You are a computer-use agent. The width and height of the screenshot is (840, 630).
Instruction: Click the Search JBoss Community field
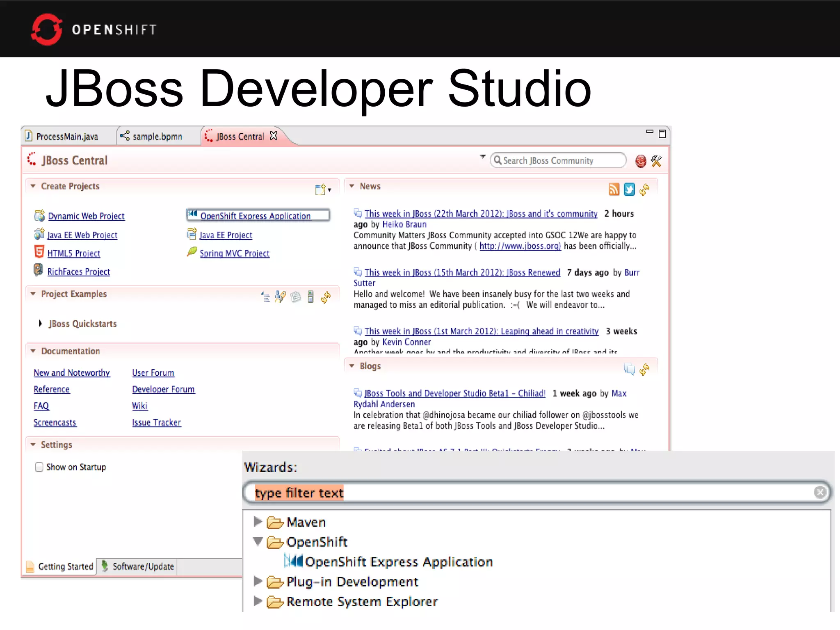point(558,160)
